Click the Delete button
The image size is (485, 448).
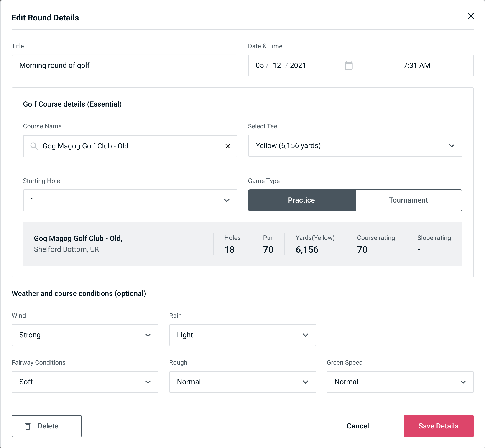point(46,426)
